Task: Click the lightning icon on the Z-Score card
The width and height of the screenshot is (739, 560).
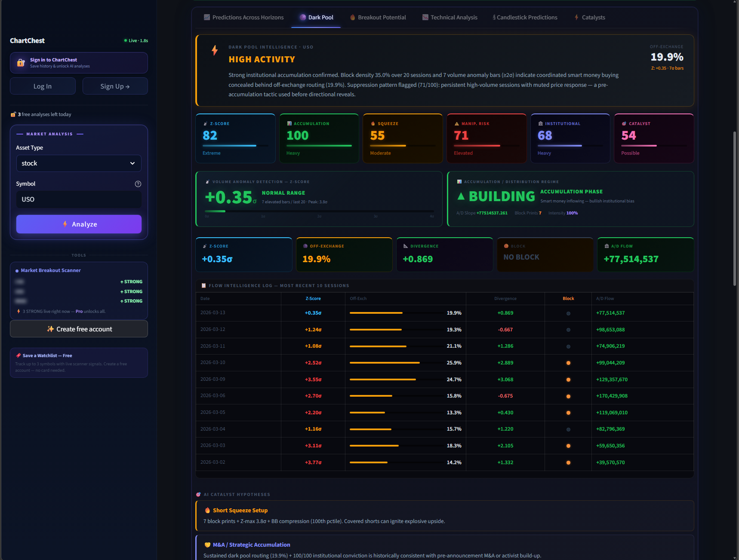Action: tap(205, 123)
